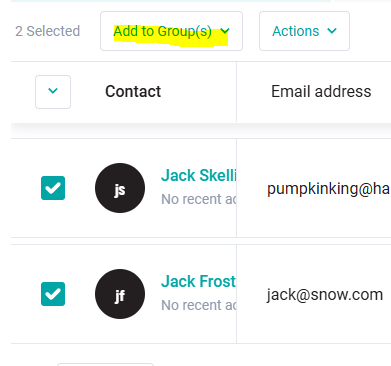This screenshot has width=391, height=366.
Task: Uncheck the Jack Frost contact checkbox
Action: [x=53, y=294]
